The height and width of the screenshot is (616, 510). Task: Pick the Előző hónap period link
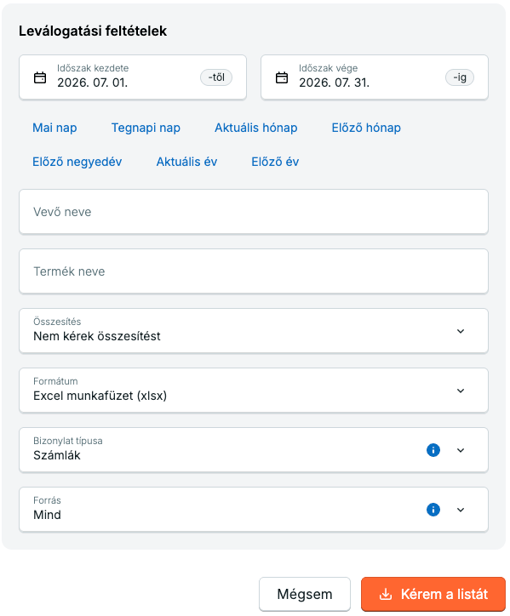pyautogui.click(x=366, y=128)
